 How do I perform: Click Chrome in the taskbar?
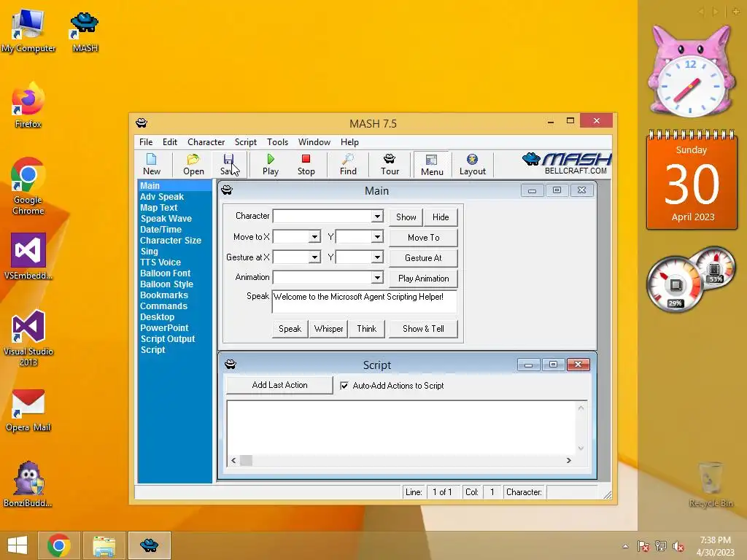[x=59, y=545]
